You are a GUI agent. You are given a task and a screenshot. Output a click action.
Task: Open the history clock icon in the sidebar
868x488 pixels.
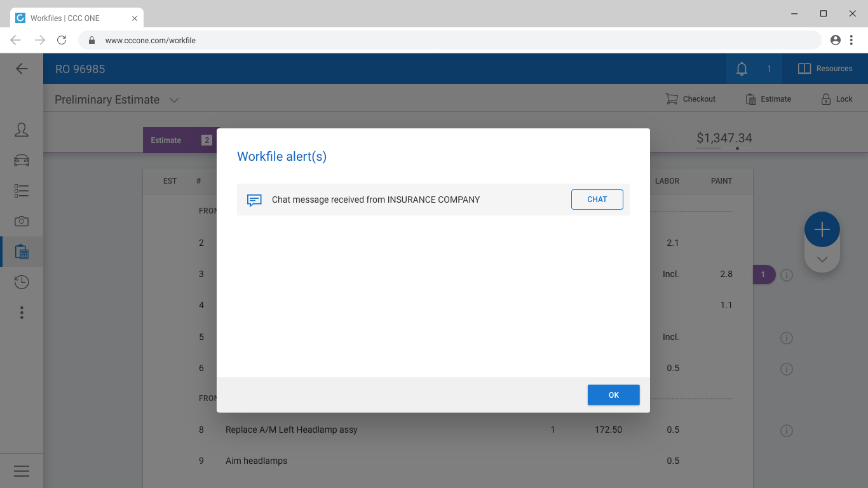pyautogui.click(x=22, y=282)
